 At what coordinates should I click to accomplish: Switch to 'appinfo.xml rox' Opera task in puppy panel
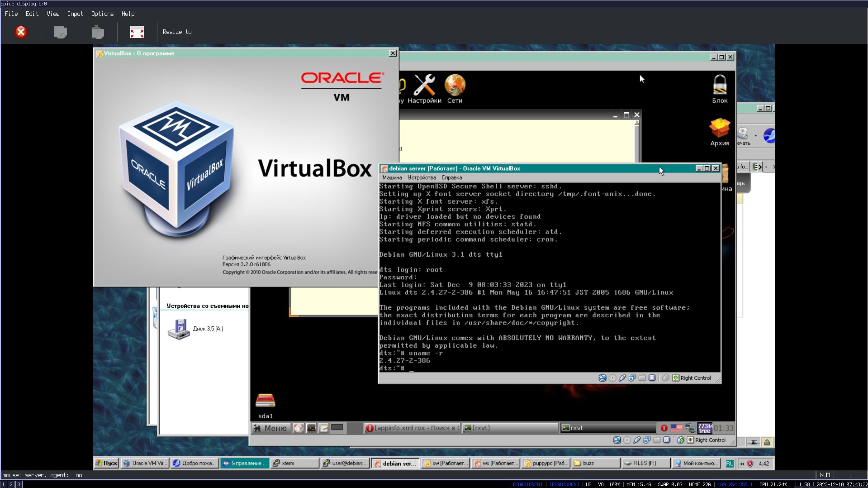[412, 428]
